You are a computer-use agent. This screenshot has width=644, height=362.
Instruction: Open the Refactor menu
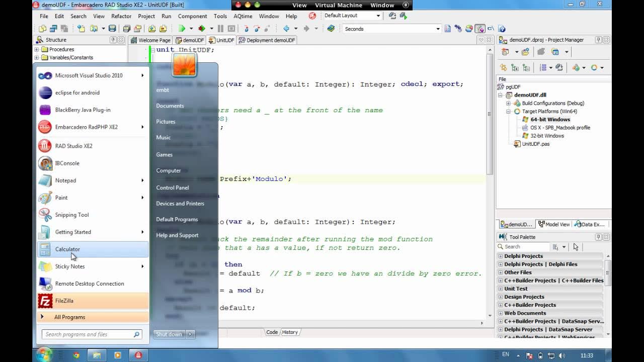121,16
